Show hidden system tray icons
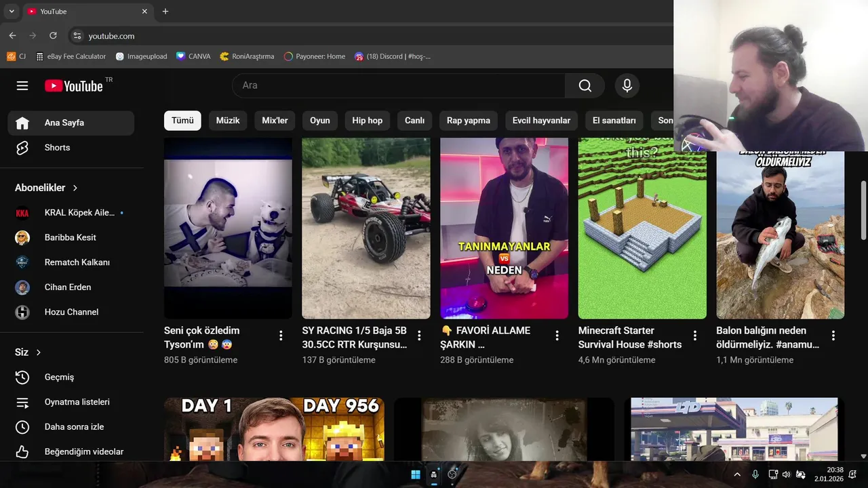 [x=737, y=474]
